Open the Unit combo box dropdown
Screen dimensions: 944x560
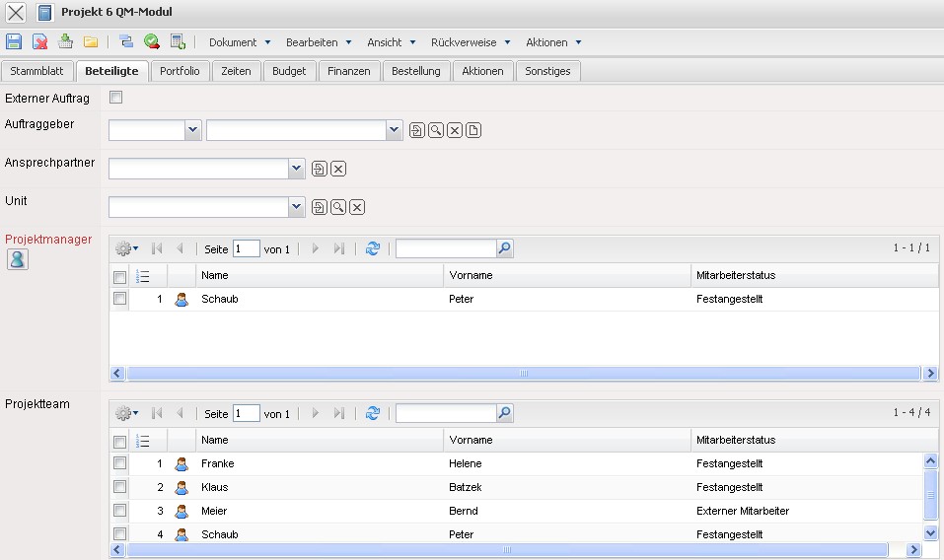click(296, 207)
